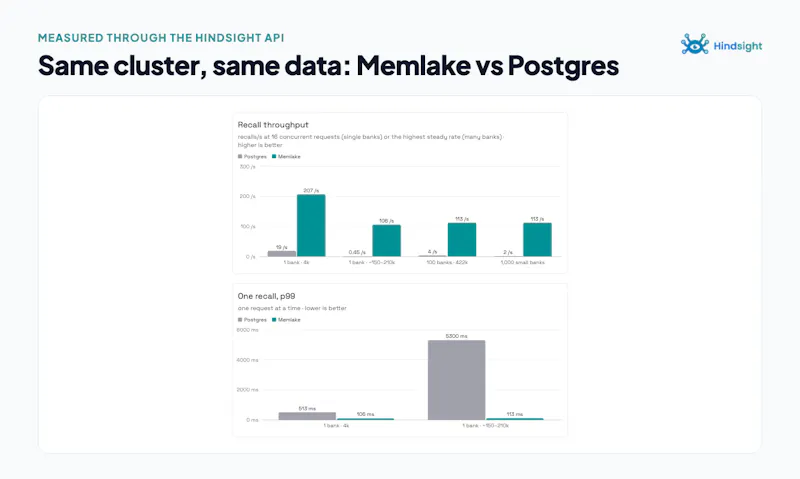Click the Recall throughput chart title
800x479 pixels.
pos(273,124)
